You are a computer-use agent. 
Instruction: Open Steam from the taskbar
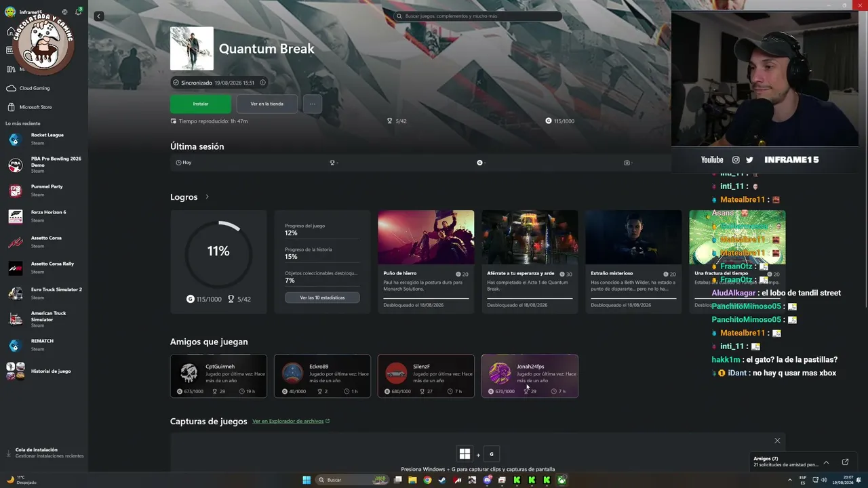click(x=442, y=480)
